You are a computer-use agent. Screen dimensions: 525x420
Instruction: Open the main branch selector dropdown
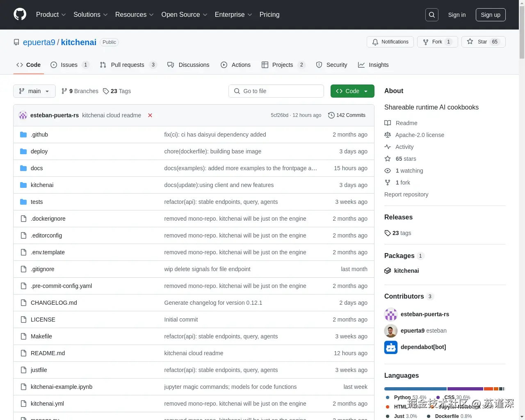tap(34, 91)
